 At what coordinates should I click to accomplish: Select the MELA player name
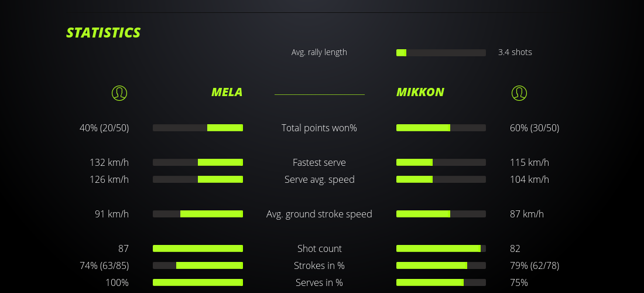(227, 92)
